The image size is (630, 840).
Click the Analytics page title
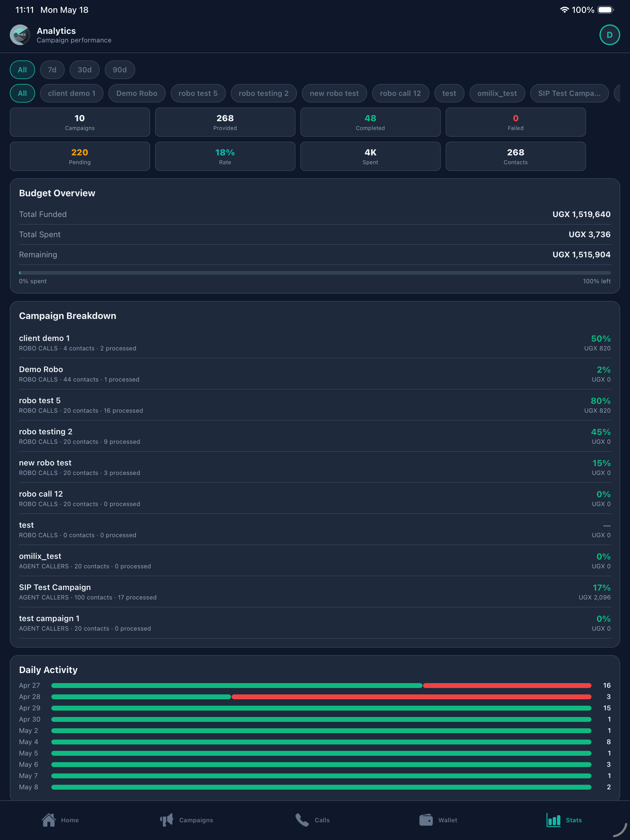56,31
